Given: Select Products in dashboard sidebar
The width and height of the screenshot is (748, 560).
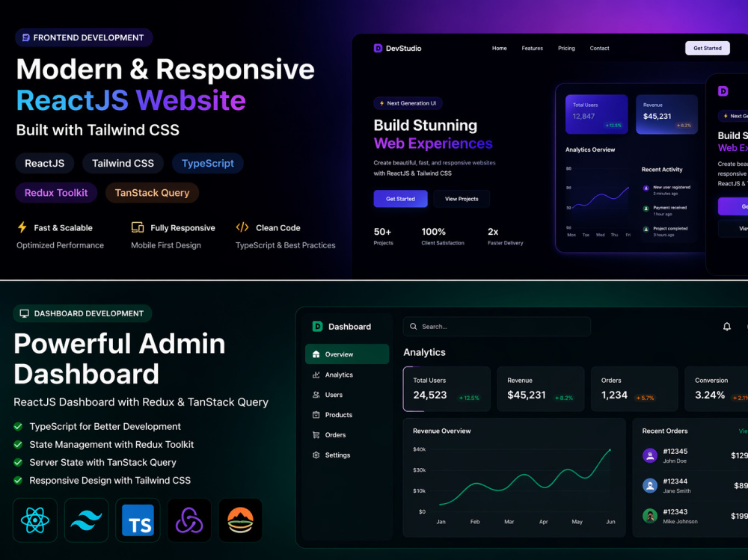Looking at the screenshot, I should click(347, 415).
